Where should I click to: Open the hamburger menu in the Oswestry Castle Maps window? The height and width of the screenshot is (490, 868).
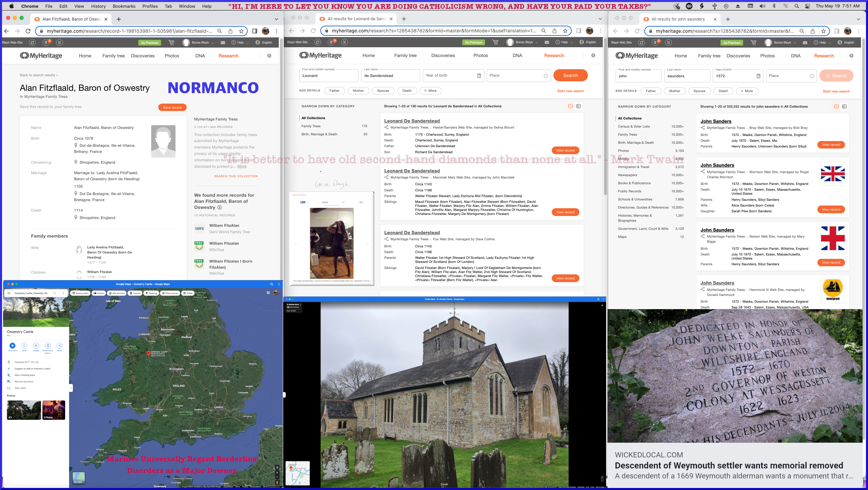[x=9, y=293]
